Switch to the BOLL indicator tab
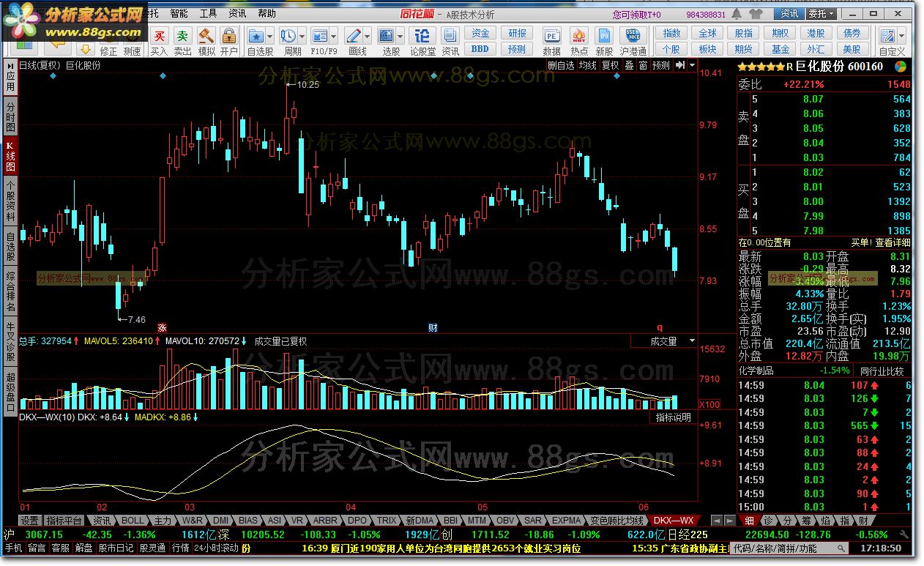This screenshot has width=924, height=566. [x=133, y=521]
